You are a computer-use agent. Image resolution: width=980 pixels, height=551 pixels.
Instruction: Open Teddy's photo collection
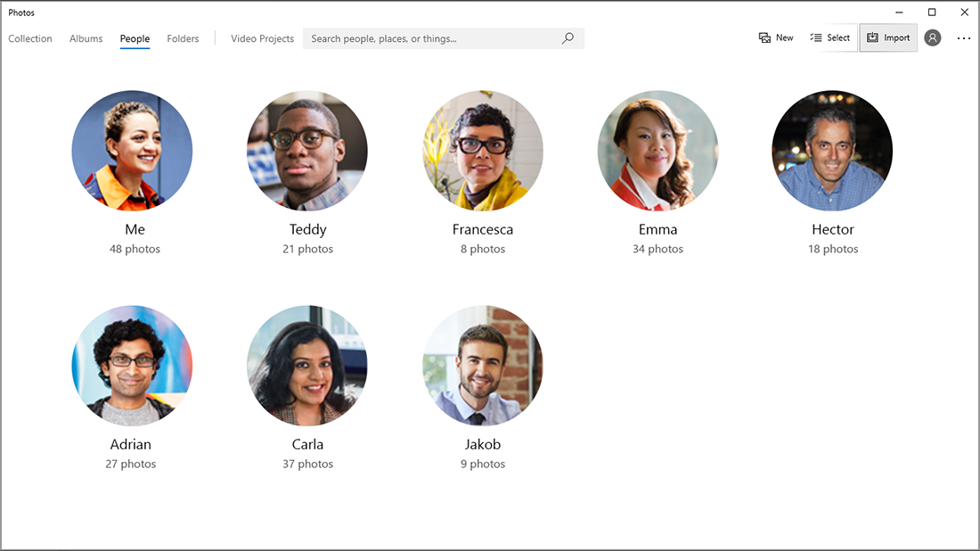click(x=306, y=150)
